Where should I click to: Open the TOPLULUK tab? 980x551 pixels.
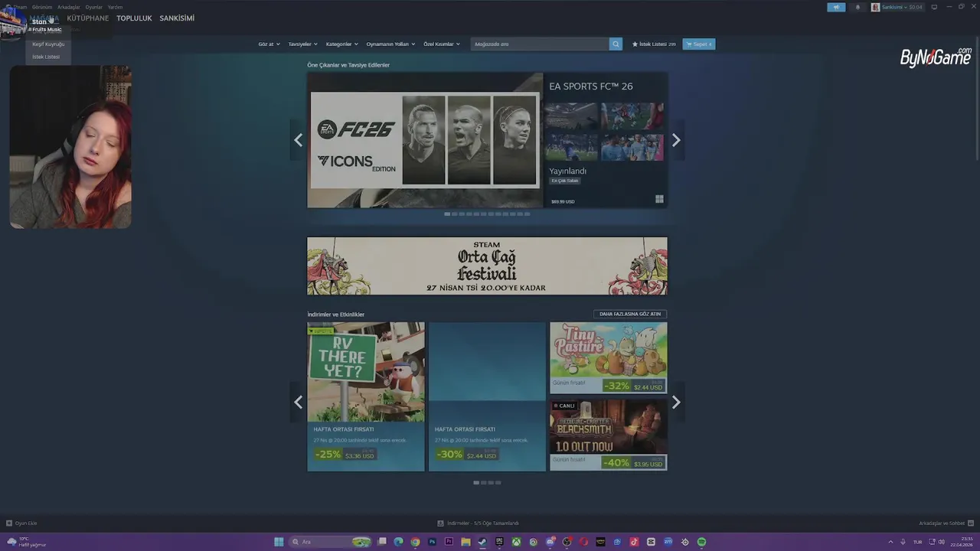click(134, 18)
